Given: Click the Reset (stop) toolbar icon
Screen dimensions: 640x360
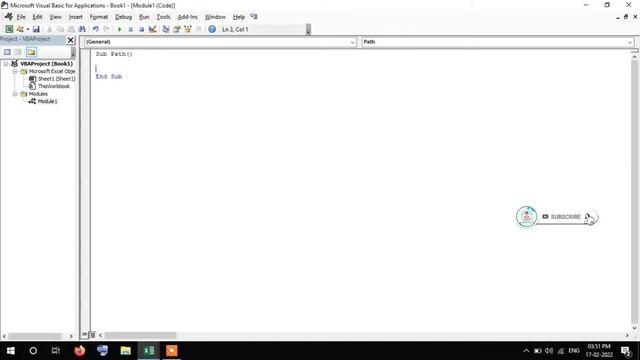Looking at the screenshot, I should point(141,29).
